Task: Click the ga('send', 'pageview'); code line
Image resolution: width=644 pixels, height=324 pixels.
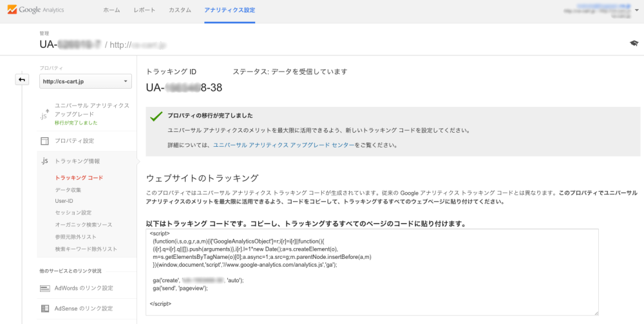Action: pyautogui.click(x=180, y=289)
